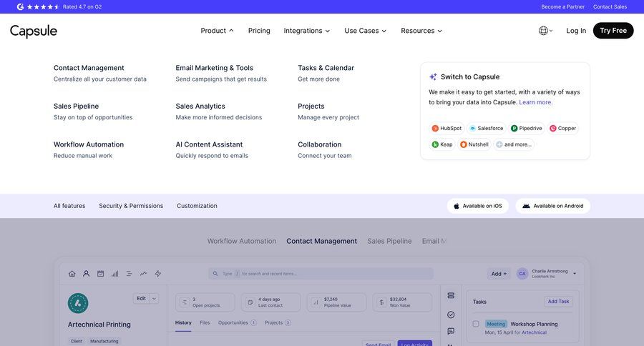This screenshot has height=346, width=644.
Task: Choose the Pipedrive import chip
Action: [x=526, y=129]
